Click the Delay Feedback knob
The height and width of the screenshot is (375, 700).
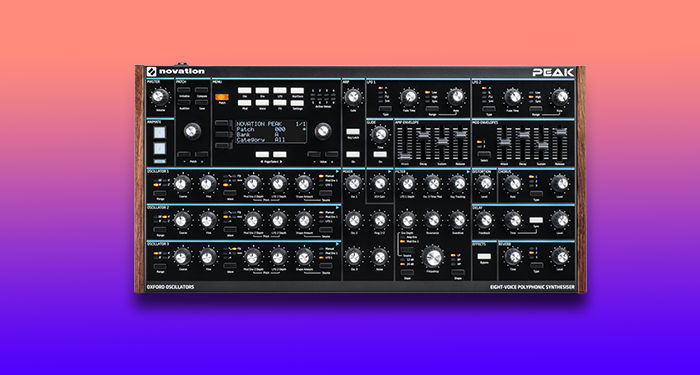[484, 220]
